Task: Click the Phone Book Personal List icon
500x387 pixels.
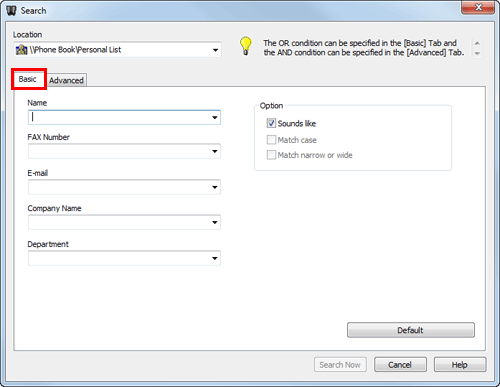Action: point(21,50)
